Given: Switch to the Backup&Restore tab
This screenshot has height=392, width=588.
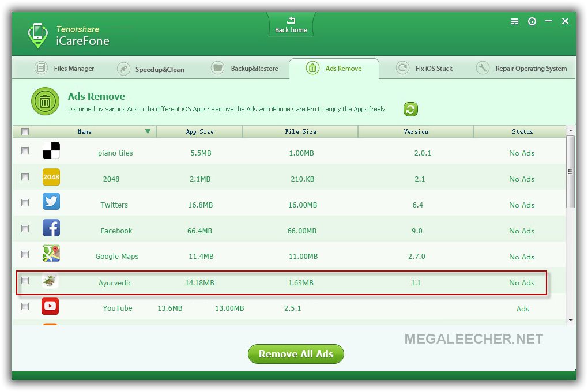Looking at the screenshot, I should click(x=244, y=68).
